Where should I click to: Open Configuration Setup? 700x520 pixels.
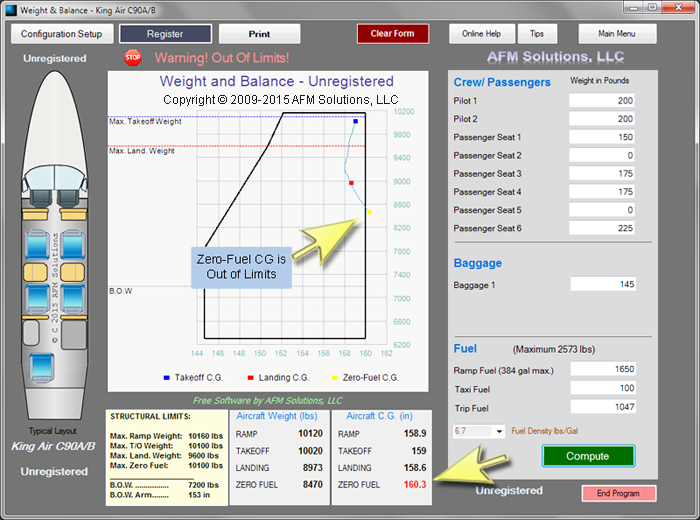click(62, 34)
